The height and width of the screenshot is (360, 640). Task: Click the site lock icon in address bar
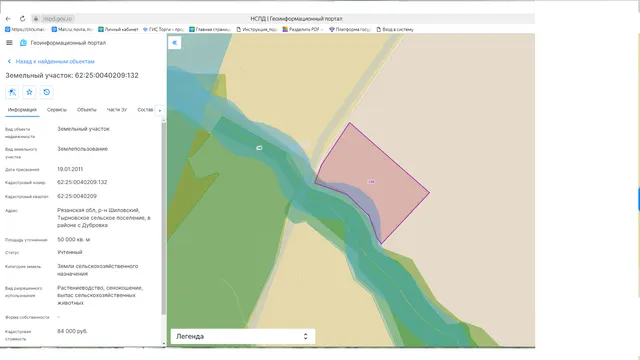click(36, 19)
